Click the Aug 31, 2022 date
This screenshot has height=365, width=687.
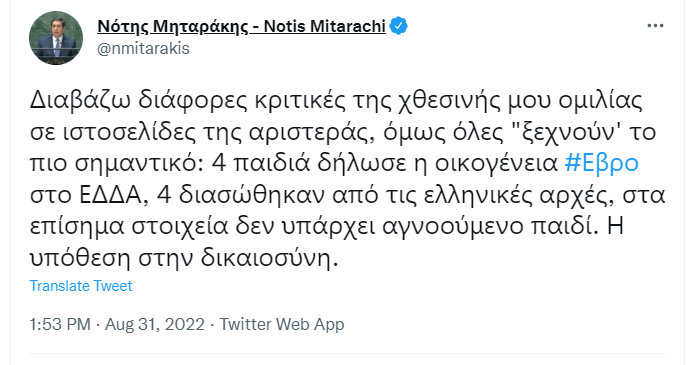click(155, 325)
